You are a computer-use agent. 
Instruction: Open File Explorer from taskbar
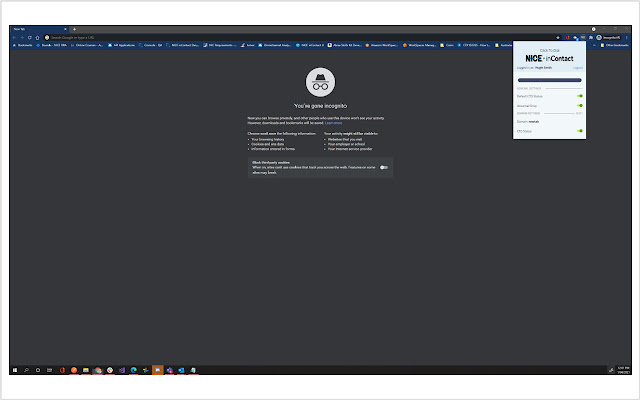[x=86, y=370]
